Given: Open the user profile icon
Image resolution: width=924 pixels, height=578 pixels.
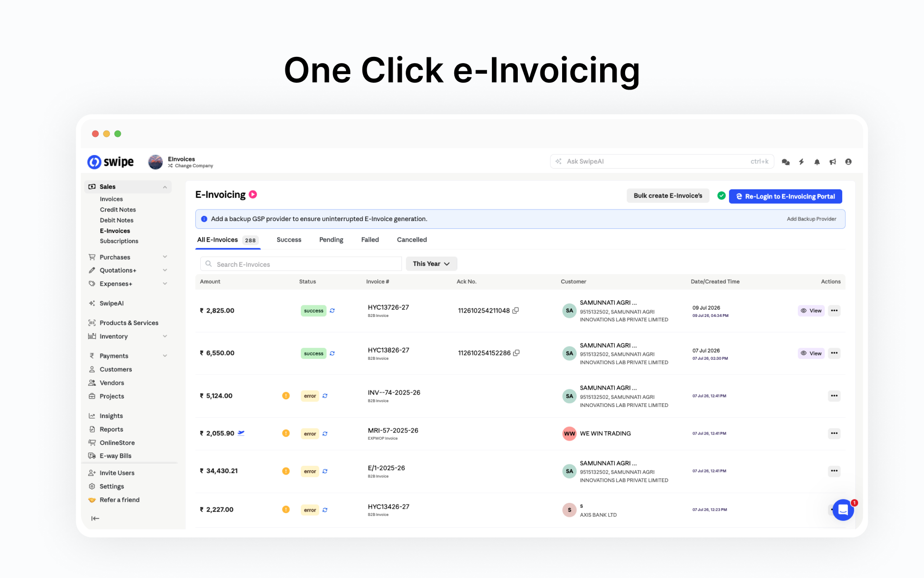Looking at the screenshot, I should point(848,162).
